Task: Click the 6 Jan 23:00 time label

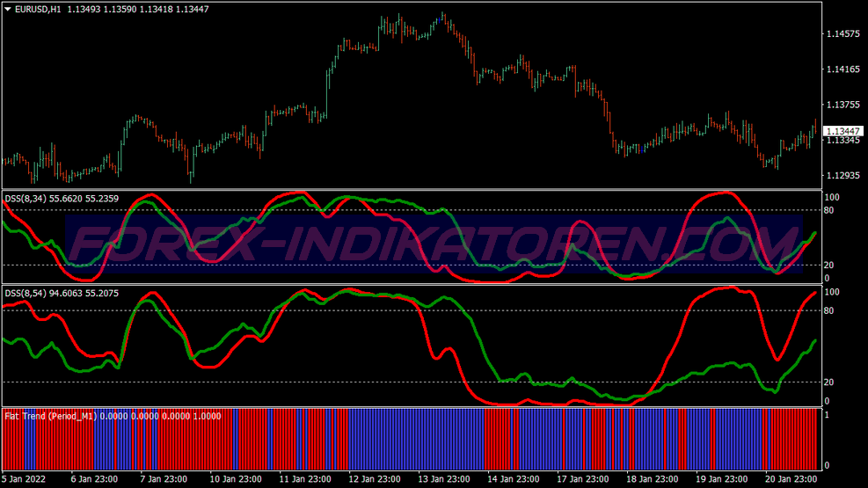Action: pyautogui.click(x=94, y=479)
